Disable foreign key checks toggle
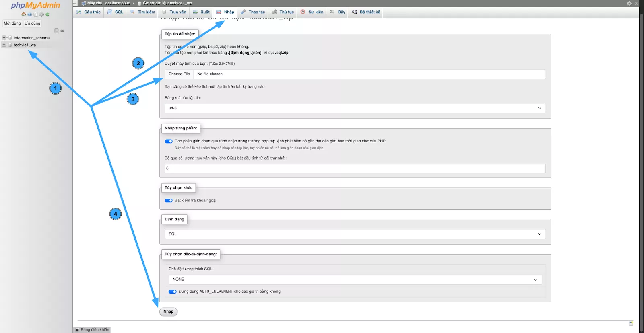The width and height of the screenshot is (644, 333). [169, 200]
